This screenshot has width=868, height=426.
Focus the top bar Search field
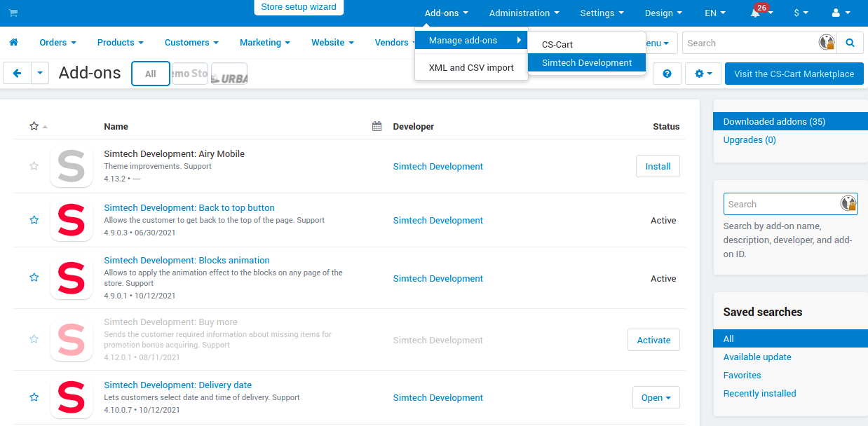click(x=759, y=43)
